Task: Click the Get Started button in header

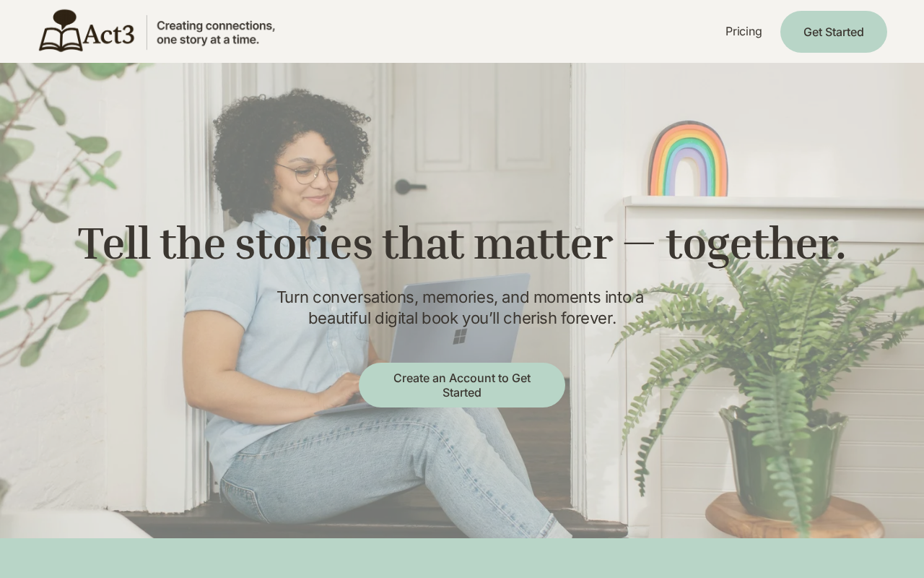Action: [x=834, y=32]
